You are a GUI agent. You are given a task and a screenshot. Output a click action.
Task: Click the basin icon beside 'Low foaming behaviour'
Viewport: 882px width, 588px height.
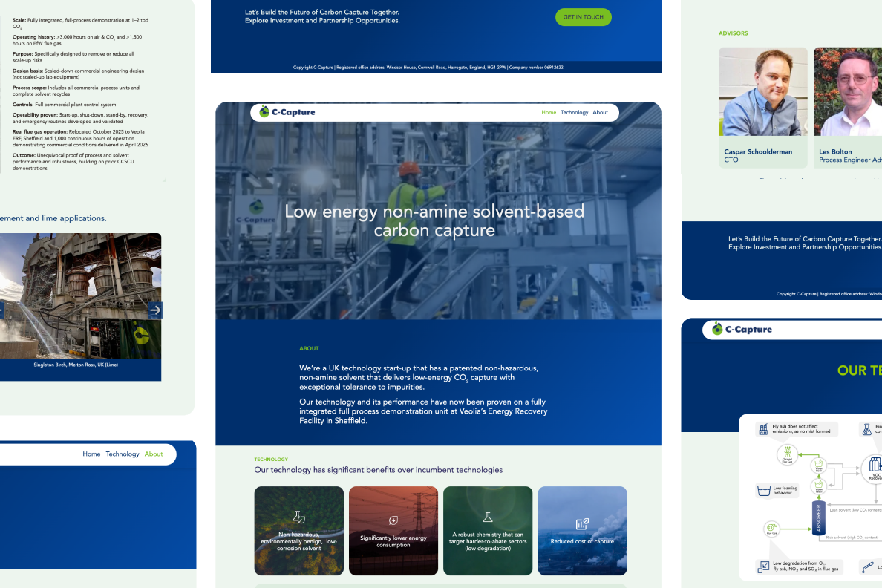(x=764, y=491)
